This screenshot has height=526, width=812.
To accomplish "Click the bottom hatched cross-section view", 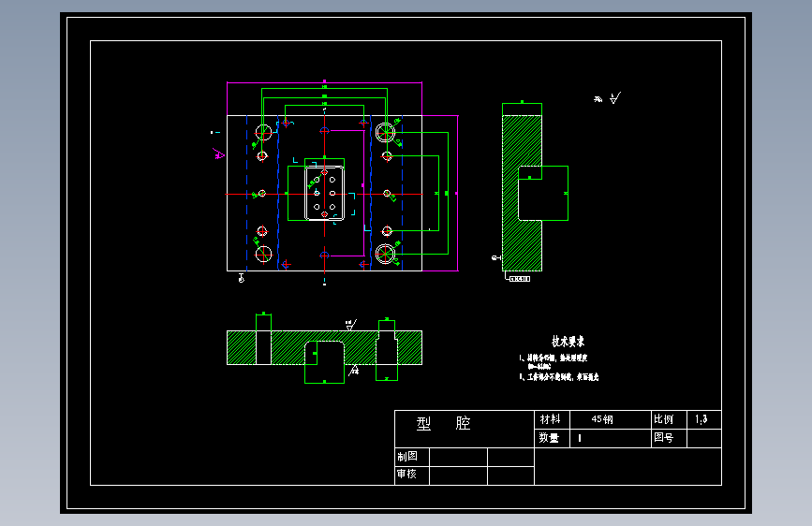I will coord(324,347).
